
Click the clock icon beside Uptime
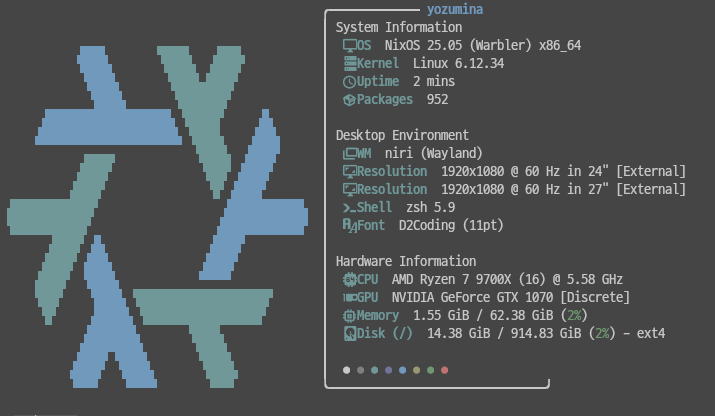click(x=349, y=82)
